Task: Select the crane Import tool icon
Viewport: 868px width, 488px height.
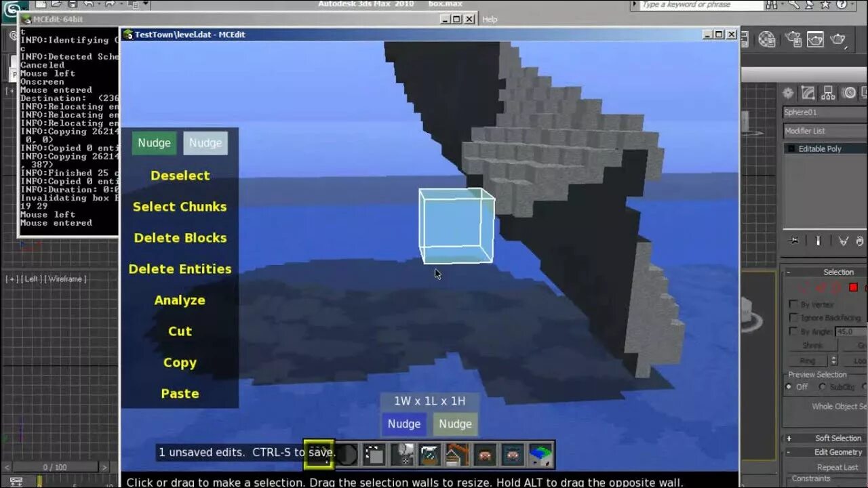Action: click(458, 455)
